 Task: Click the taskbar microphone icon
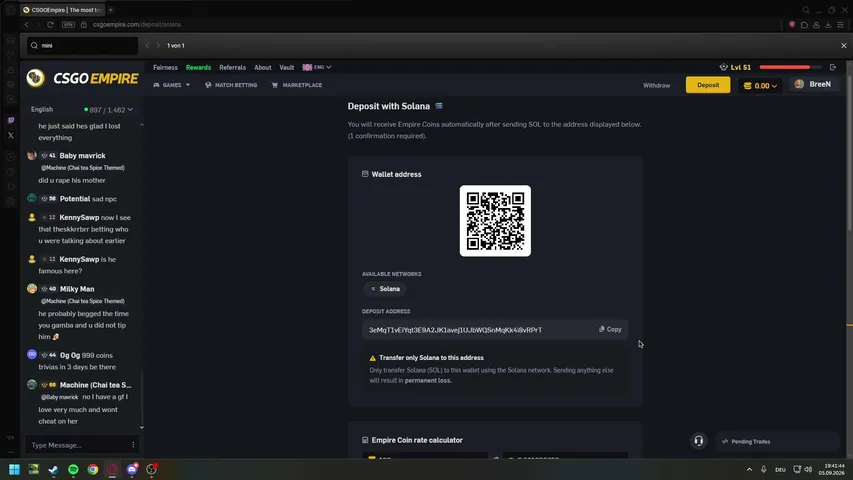point(763,469)
